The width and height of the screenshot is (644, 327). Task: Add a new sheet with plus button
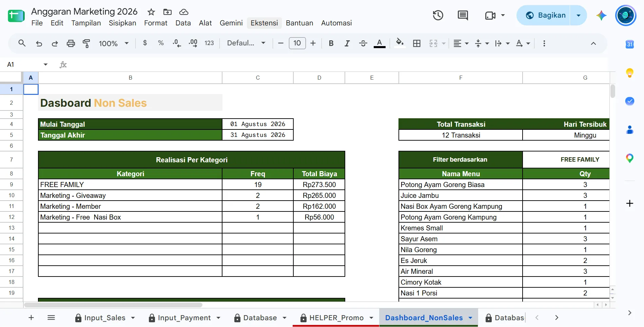tap(31, 318)
